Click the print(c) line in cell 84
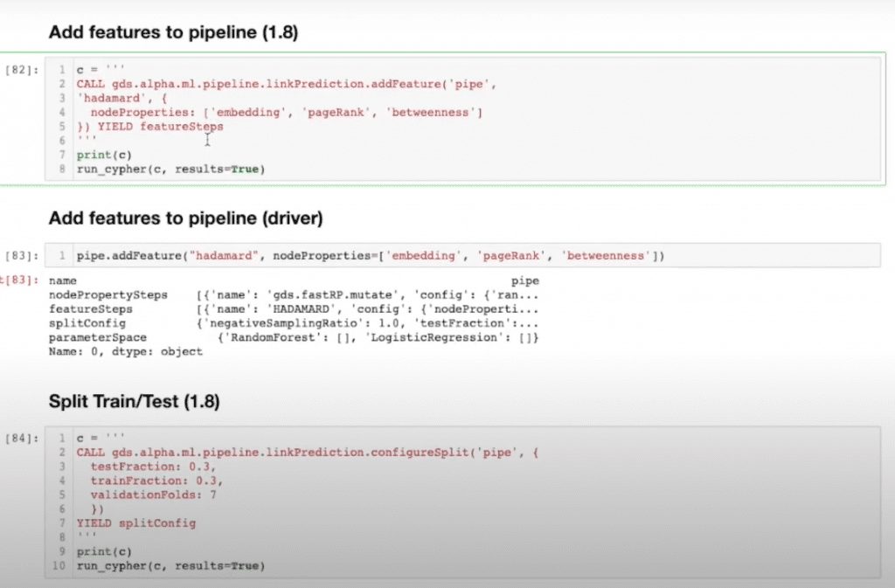This screenshot has width=895, height=588. tap(104, 551)
